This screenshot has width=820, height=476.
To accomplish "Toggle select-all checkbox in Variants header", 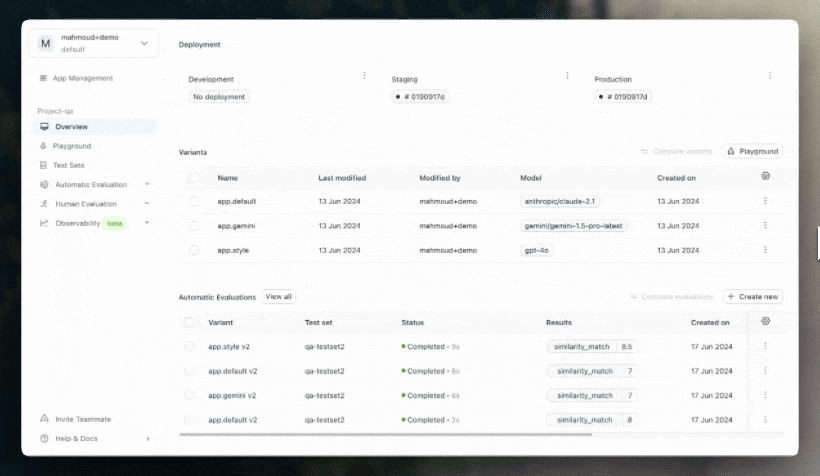I will pos(193,178).
